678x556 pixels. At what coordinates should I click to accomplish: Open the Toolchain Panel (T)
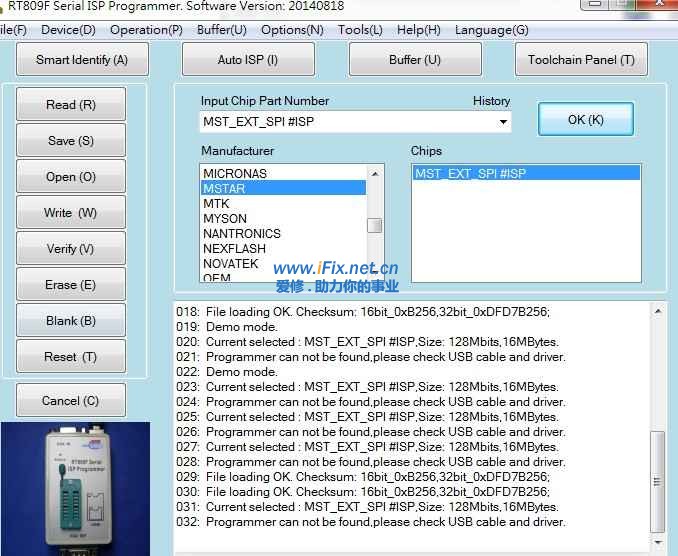click(581, 60)
